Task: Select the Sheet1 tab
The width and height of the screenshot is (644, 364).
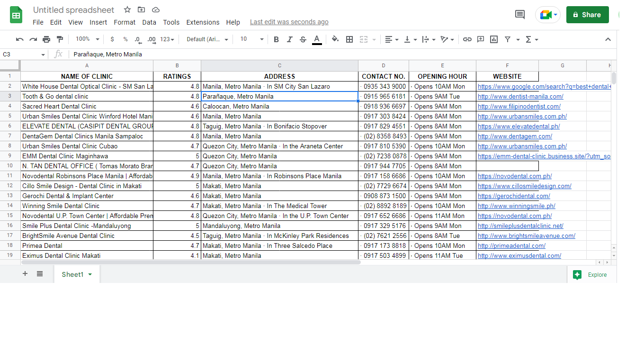Action: (76, 274)
